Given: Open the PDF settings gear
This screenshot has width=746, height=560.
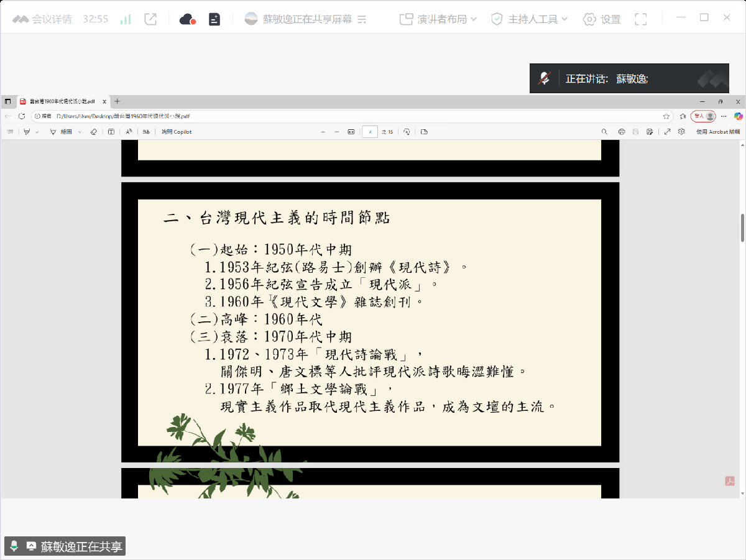Looking at the screenshot, I should point(681,132).
